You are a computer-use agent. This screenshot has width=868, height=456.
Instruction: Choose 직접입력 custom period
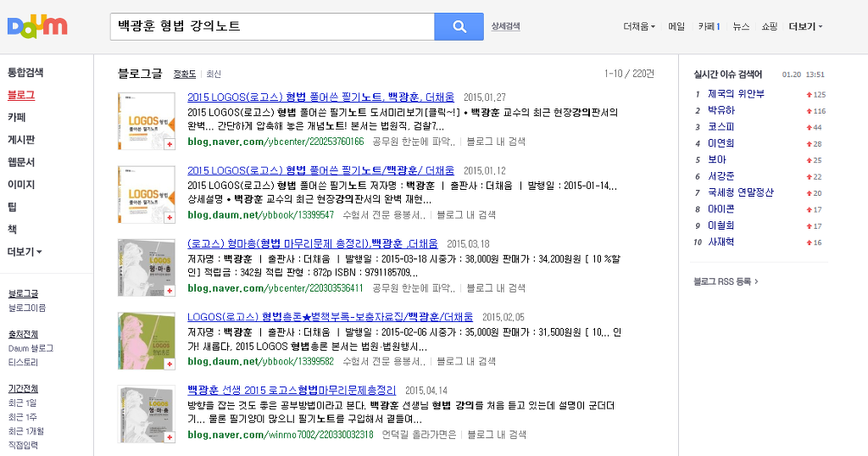coord(23,445)
